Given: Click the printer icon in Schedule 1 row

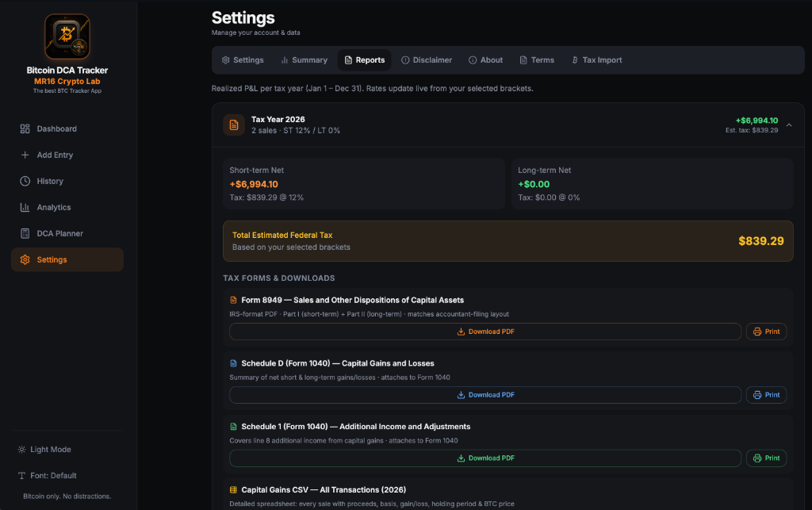Looking at the screenshot, I should (757, 458).
